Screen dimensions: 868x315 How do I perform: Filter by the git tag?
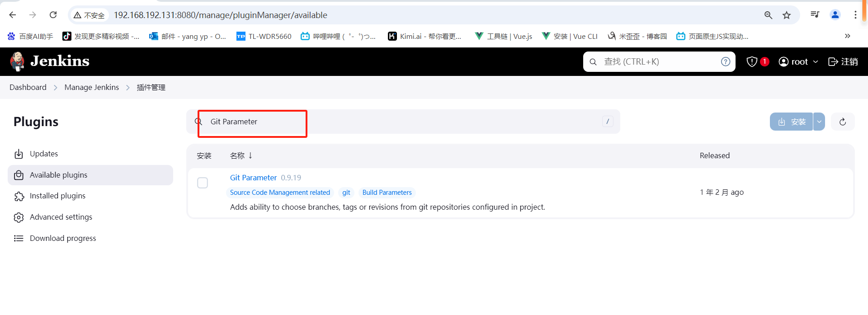[x=346, y=193]
